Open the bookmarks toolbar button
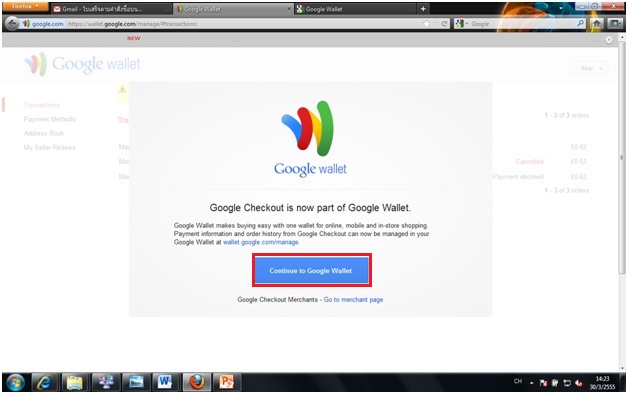This screenshot has width=628, height=394. tap(615, 24)
